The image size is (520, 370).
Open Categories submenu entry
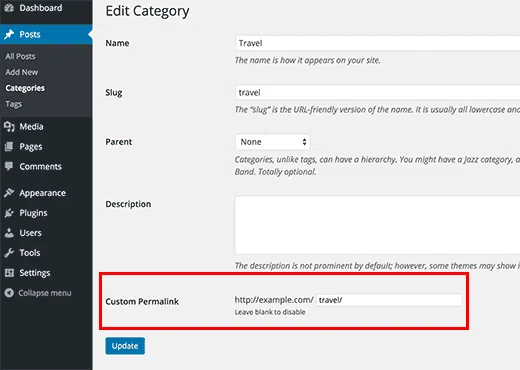pos(25,88)
